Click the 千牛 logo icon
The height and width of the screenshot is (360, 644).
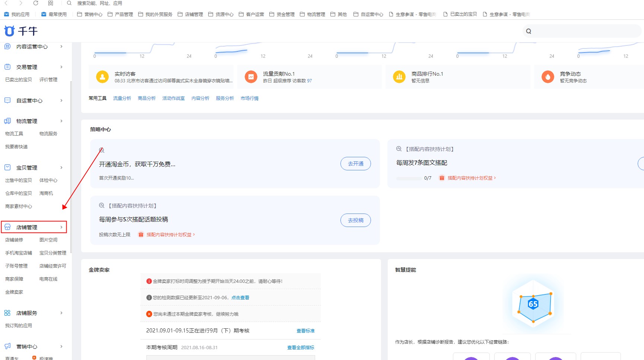9,31
